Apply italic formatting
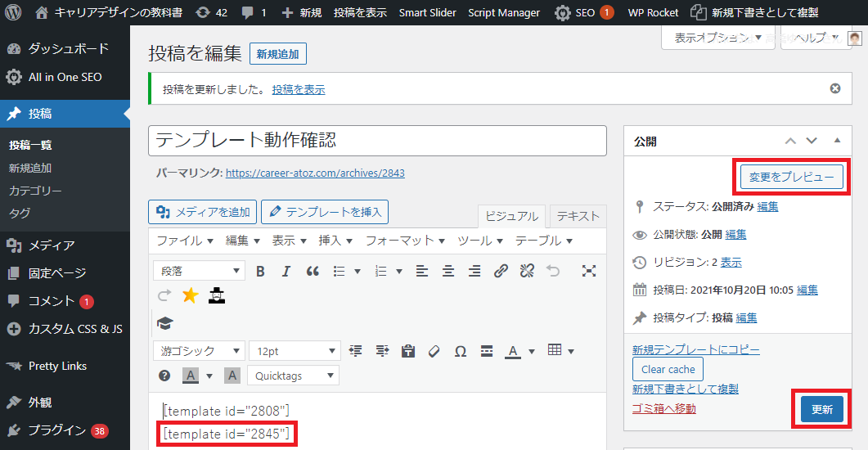 point(286,272)
